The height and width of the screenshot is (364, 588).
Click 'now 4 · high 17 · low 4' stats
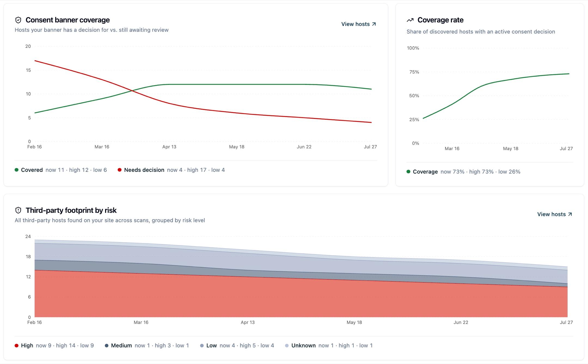196,170
